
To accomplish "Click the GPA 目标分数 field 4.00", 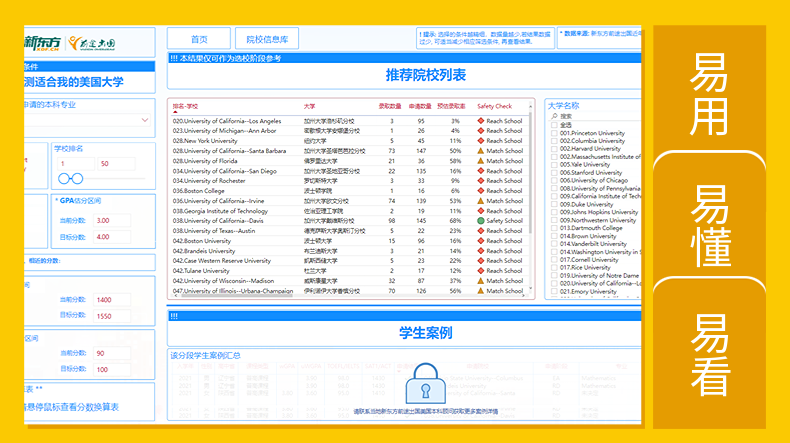I will pos(112,237).
